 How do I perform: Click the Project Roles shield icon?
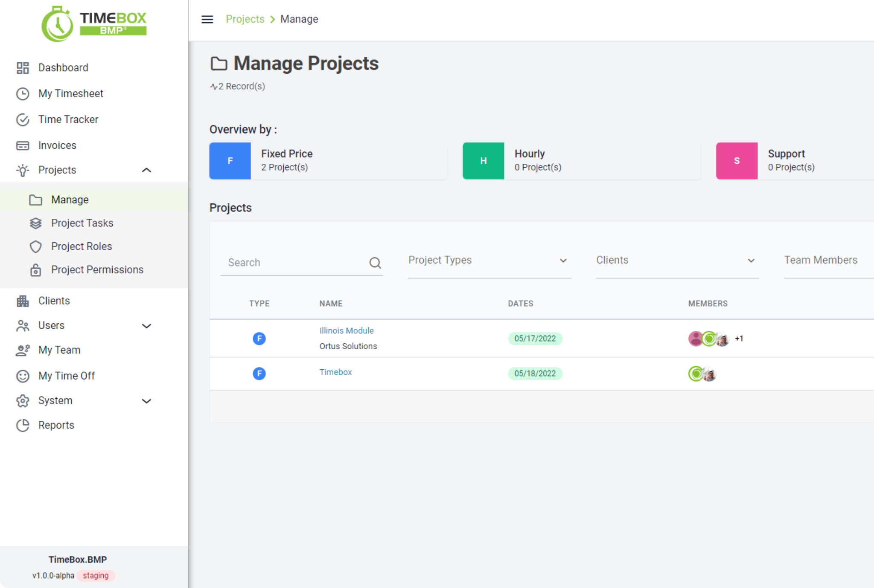pos(35,247)
